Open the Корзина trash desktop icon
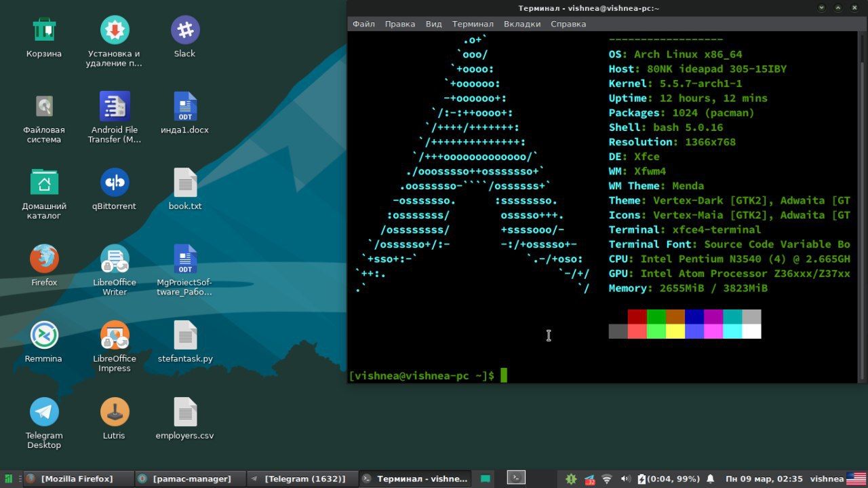868x488 pixels. point(44,31)
